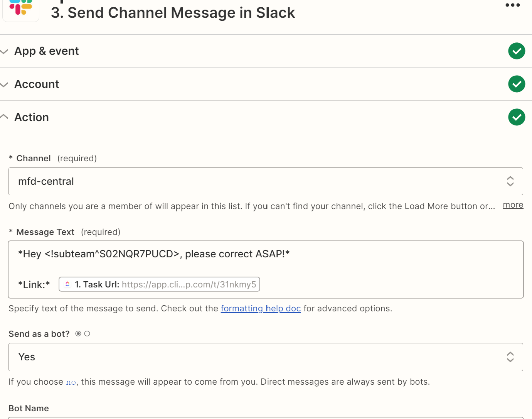
Task: Open the Send as a bot Yes dropdown
Action: coord(266,357)
